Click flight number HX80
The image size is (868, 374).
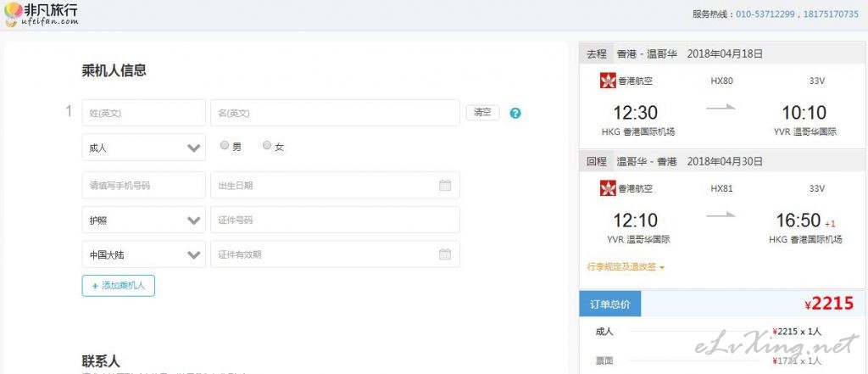pos(721,81)
